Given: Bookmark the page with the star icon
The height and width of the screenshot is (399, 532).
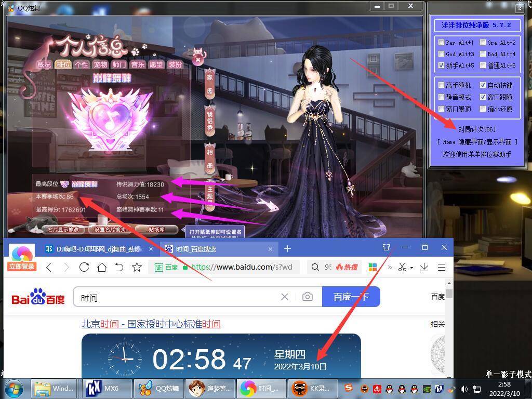Looking at the screenshot, I should [137, 268].
